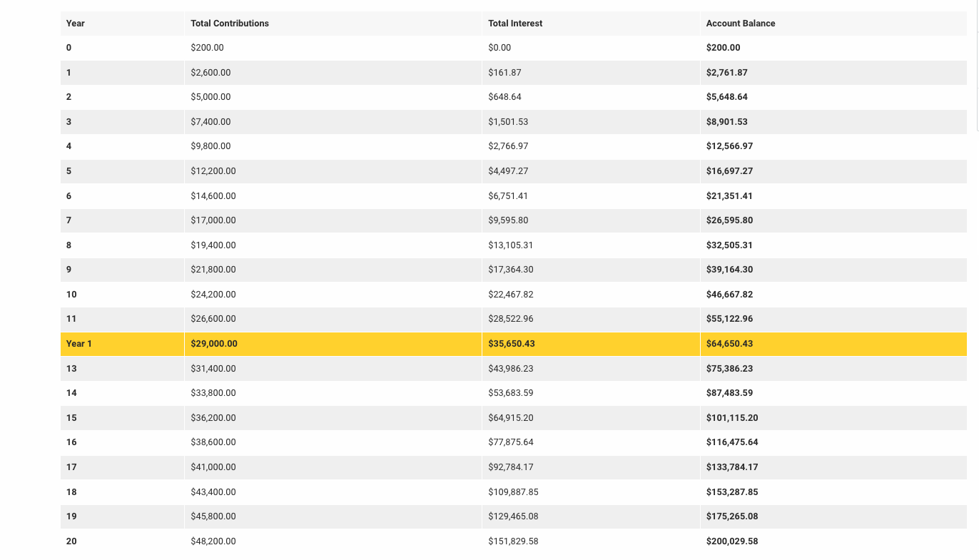Select final account balance $200,029.58

coord(732,541)
